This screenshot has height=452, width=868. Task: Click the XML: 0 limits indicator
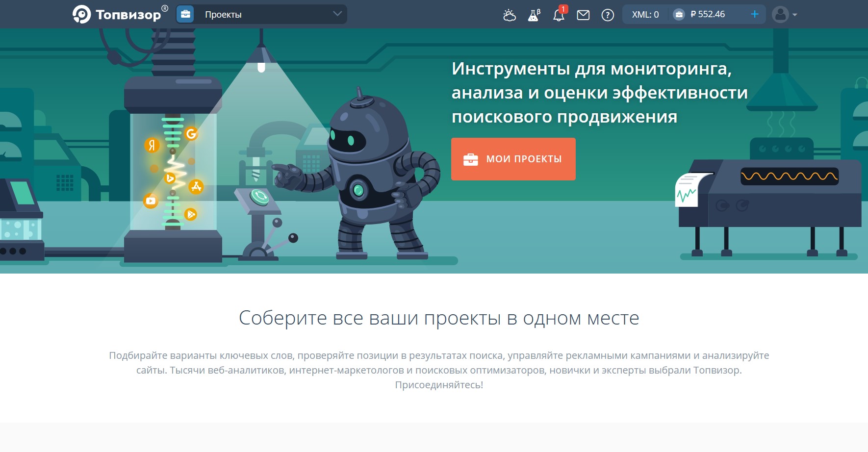coord(645,14)
